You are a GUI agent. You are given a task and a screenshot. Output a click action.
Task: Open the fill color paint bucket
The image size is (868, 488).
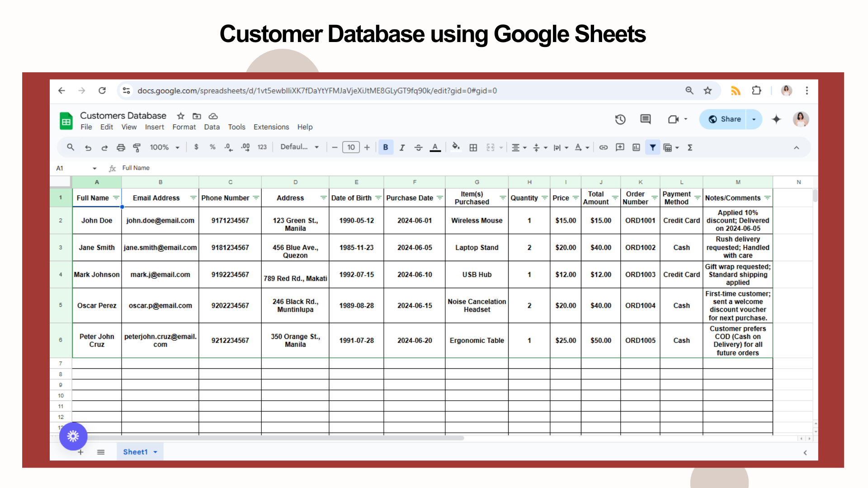tap(456, 147)
